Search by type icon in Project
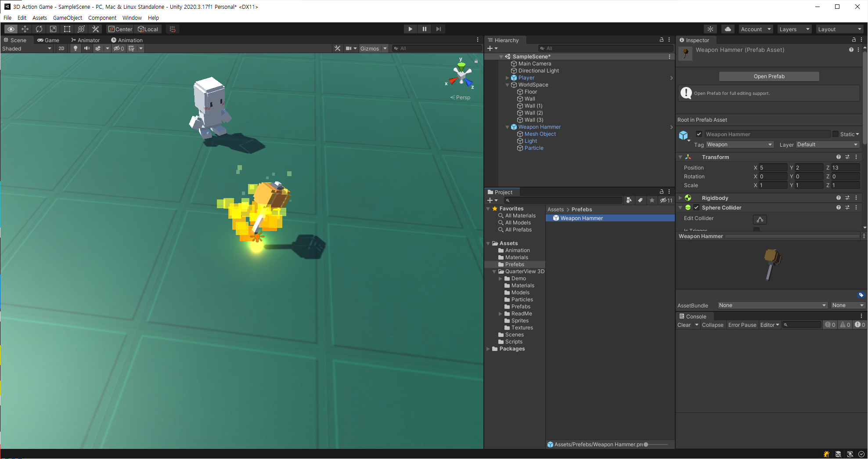The width and height of the screenshot is (868, 459). tap(629, 200)
